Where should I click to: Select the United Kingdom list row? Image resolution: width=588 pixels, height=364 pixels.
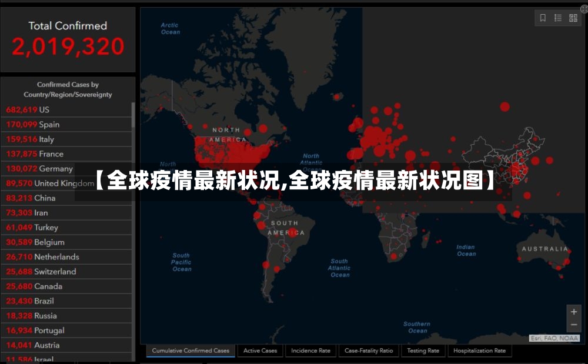tap(66, 183)
